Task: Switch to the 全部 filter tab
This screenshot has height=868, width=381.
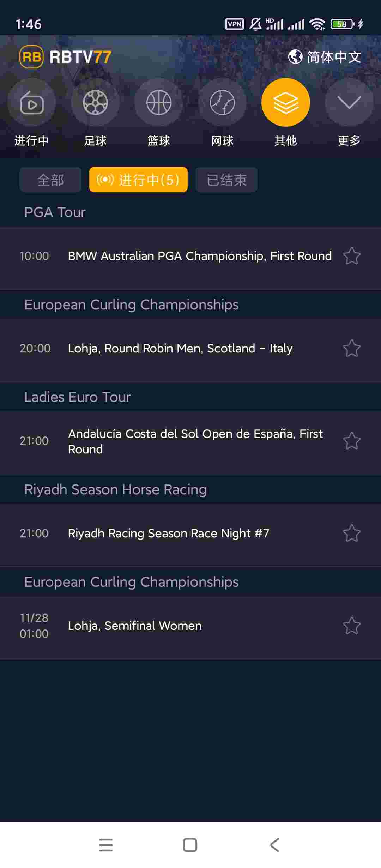Action: [x=50, y=180]
